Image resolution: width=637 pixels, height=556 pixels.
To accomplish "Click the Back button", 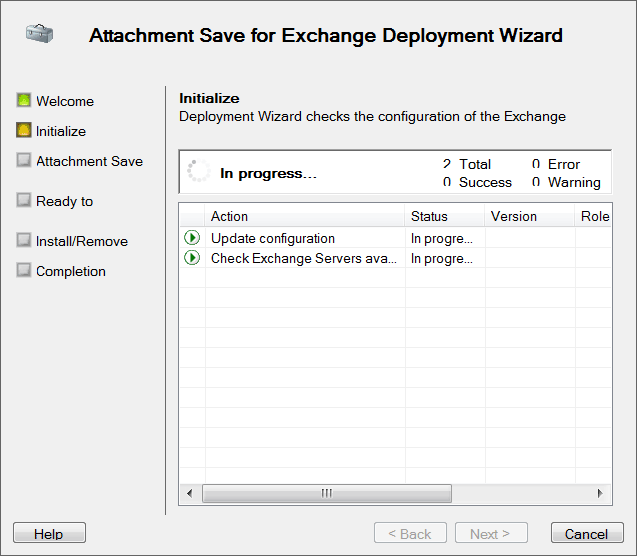I will pyautogui.click(x=410, y=532).
